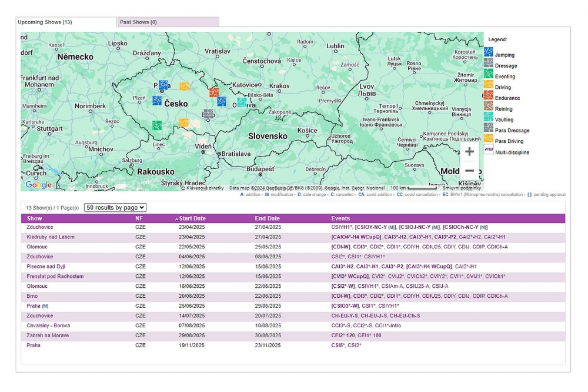Open Praha (M) show starting 25/06/2025
Screen dimensions: 588x392
[37, 305]
